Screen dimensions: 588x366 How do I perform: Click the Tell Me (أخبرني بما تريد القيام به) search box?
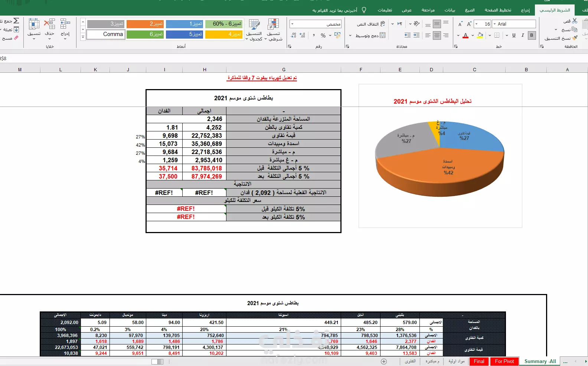[x=339, y=10]
